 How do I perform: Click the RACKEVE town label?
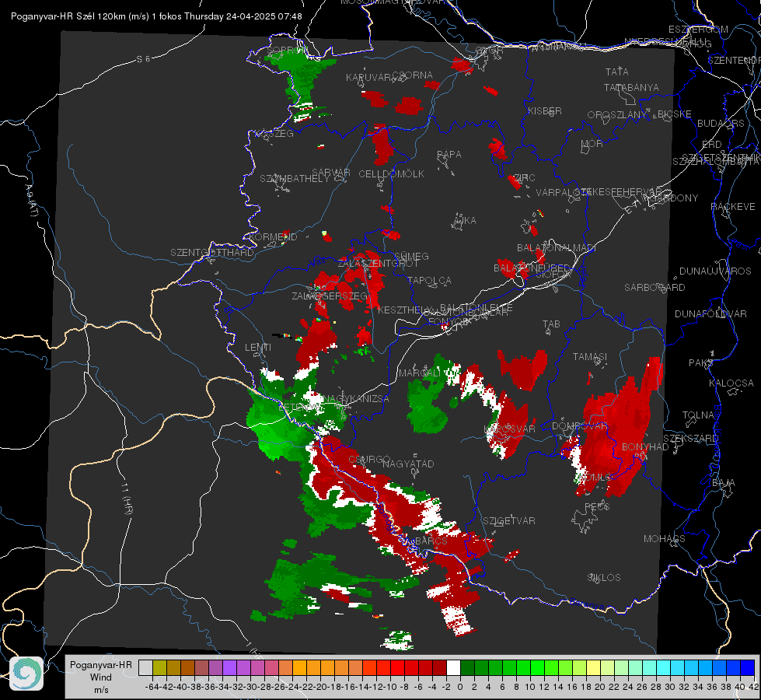tap(733, 206)
